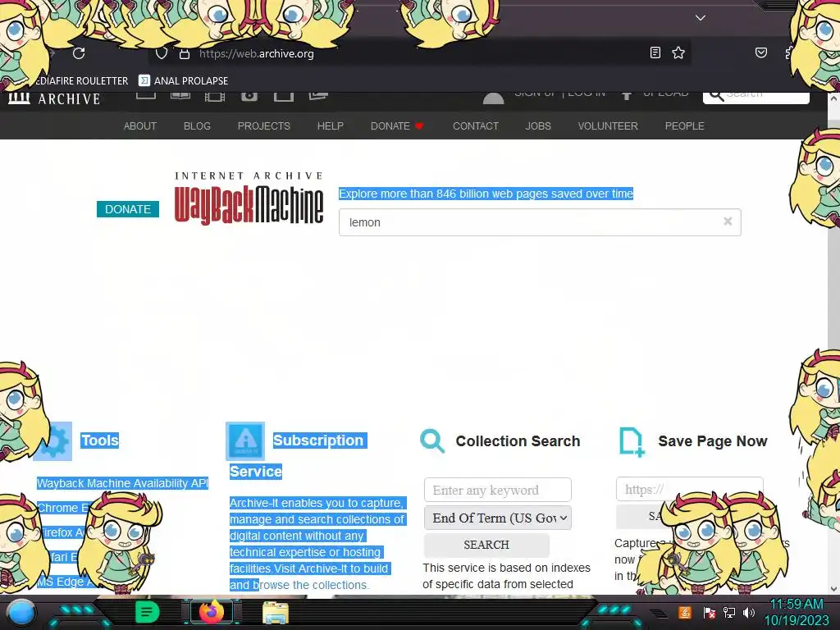Image resolution: width=840 pixels, height=630 pixels.
Task: Click the Tools heading
Action: pos(99,441)
